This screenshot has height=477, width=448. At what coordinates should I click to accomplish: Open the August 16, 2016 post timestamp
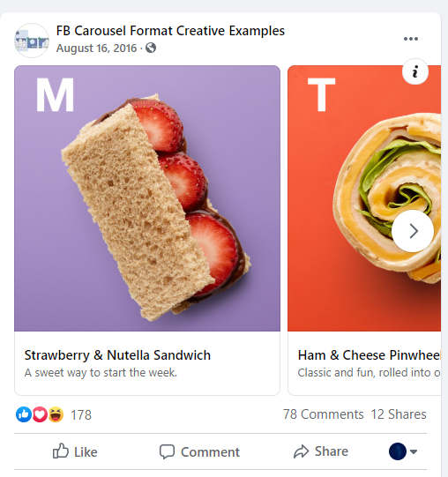[x=96, y=48]
